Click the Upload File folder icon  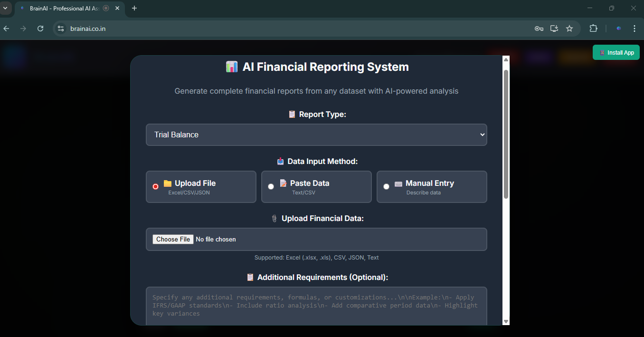[x=168, y=183]
